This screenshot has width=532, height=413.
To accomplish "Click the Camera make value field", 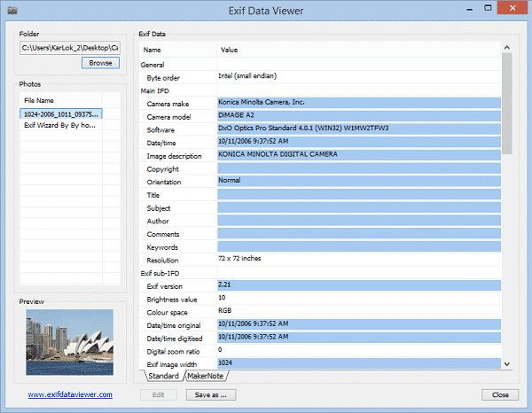I will 358,103.
